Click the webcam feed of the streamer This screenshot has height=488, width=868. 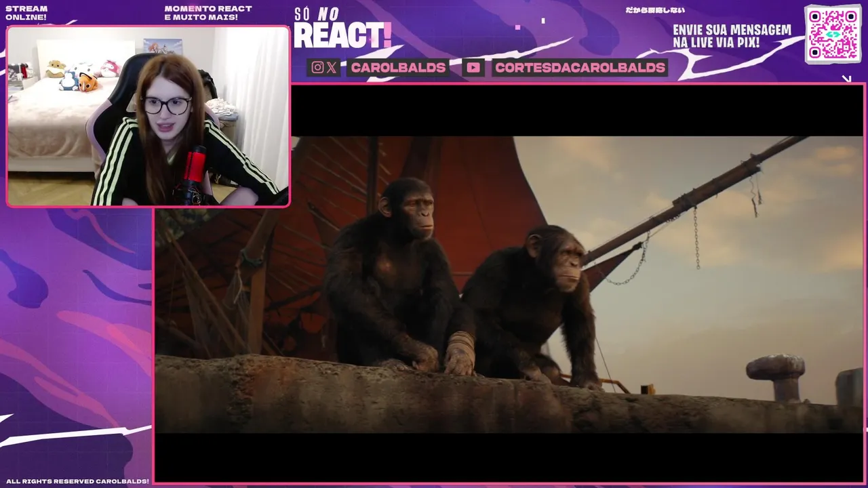click(148, 116)
